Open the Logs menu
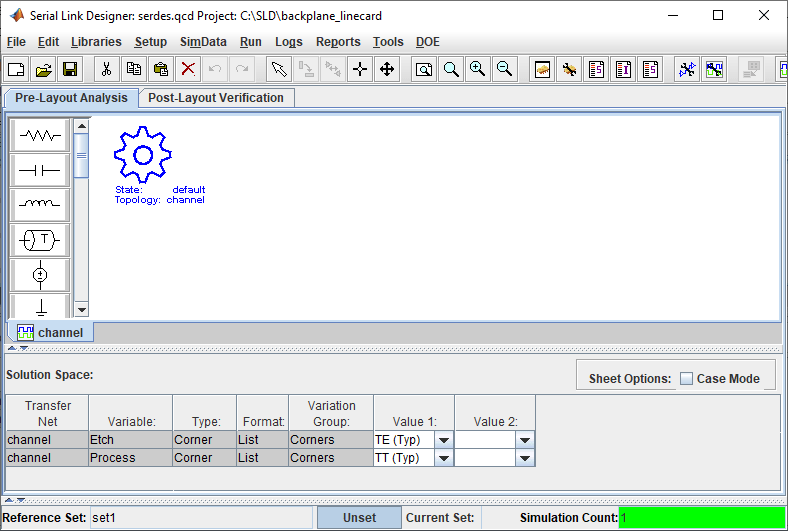 (x=288, y=42)
